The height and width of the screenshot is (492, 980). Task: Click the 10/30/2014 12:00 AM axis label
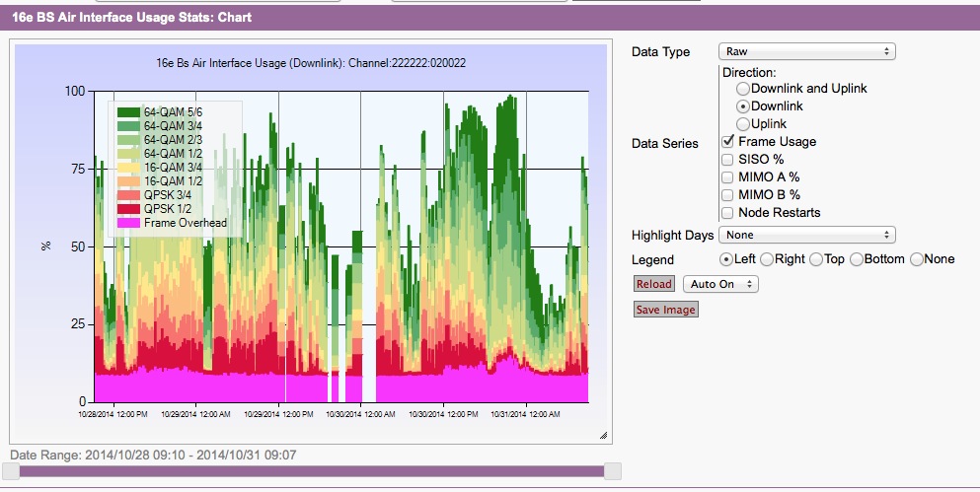click(361, 414)
